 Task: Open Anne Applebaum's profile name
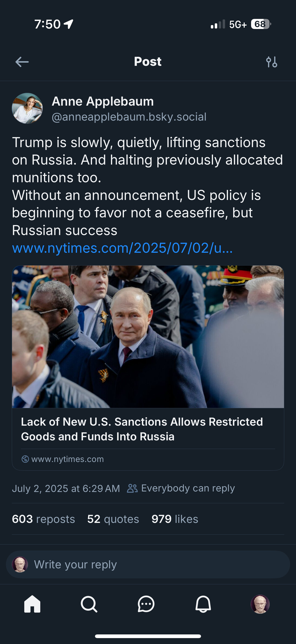(x=103, y=101)
